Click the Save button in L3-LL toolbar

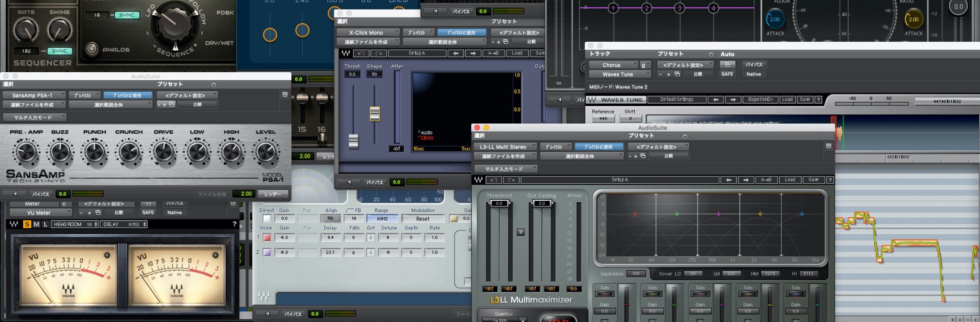click(813, 180)
